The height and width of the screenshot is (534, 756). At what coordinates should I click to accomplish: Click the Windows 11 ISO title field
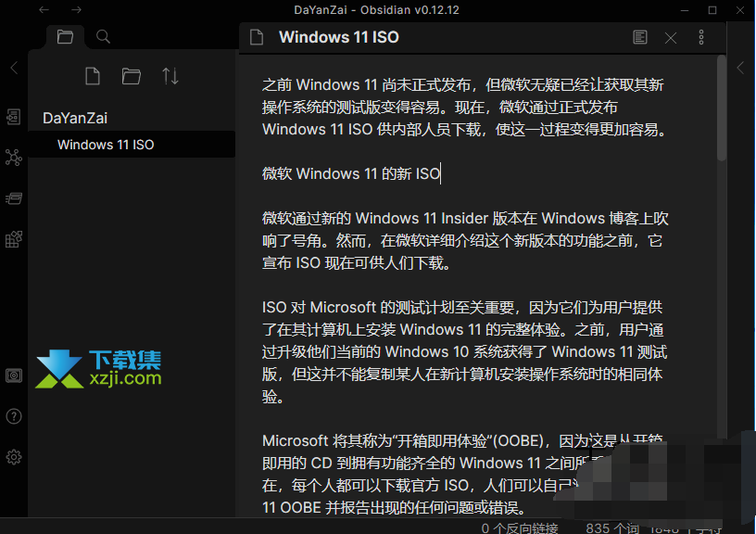coord(338,37)
